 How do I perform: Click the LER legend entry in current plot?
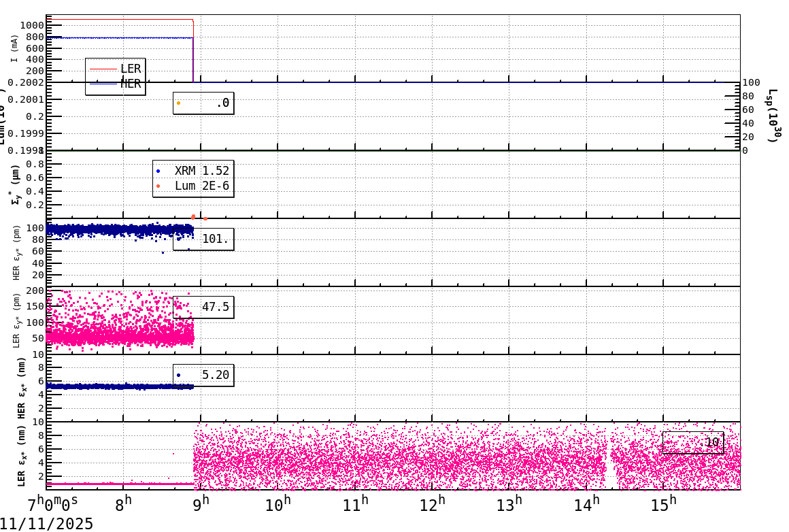(116, 69)
